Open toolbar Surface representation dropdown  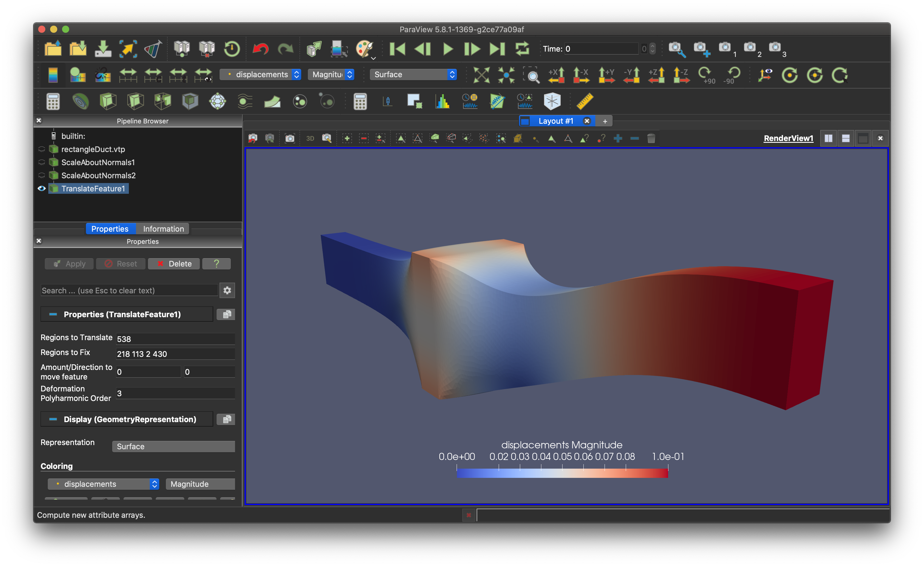(413, 74)
